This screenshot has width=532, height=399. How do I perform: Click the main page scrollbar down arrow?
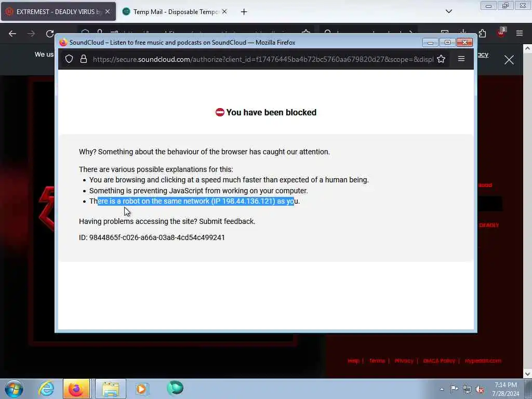[528, 374]
